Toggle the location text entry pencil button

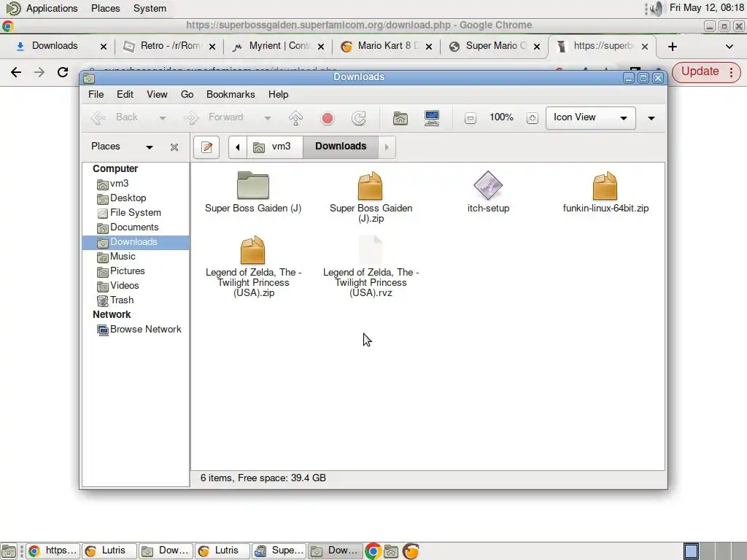(x=206, y=147)
